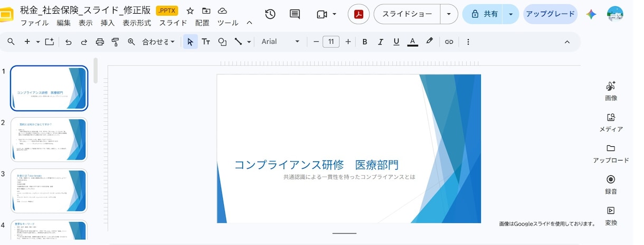Insert a link
This screenshot has width=644, height=245.
point(449,42)
